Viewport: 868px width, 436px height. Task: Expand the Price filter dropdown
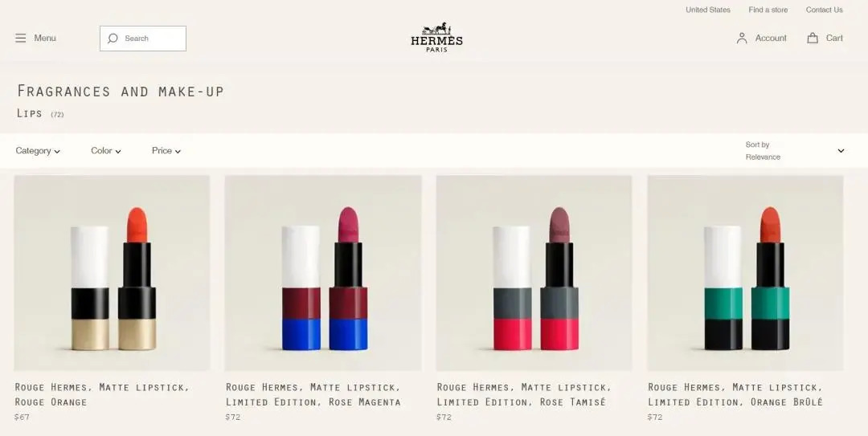coord(166,150)
